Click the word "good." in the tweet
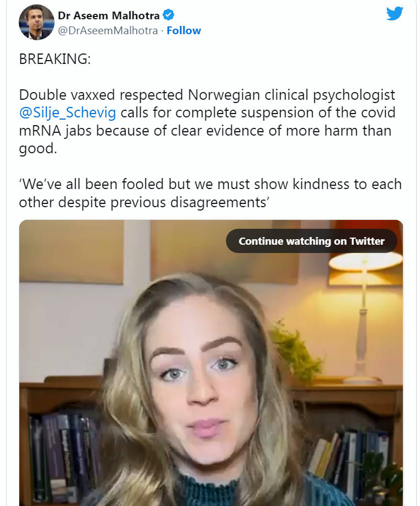The image size is (420, 506). click(37, 149)
